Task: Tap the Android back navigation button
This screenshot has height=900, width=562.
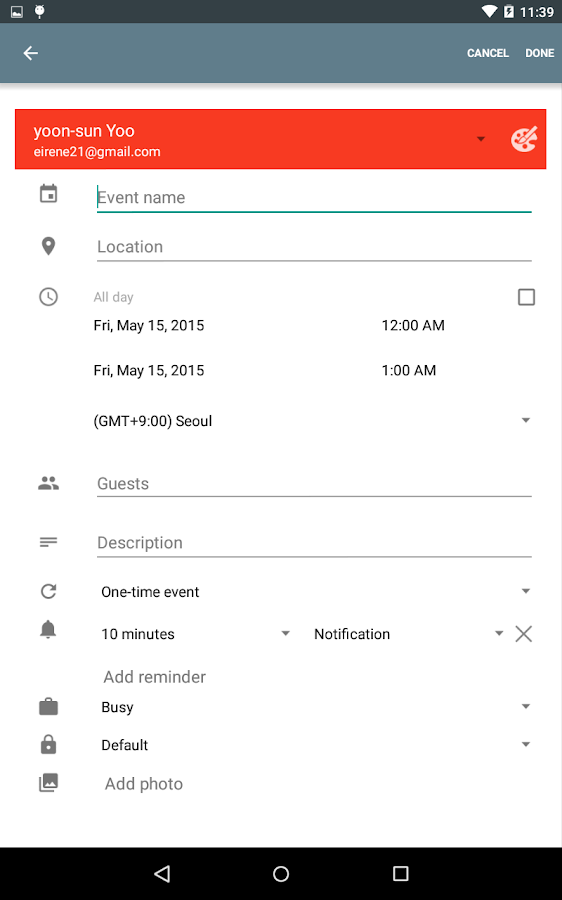Action: [162, 874]
